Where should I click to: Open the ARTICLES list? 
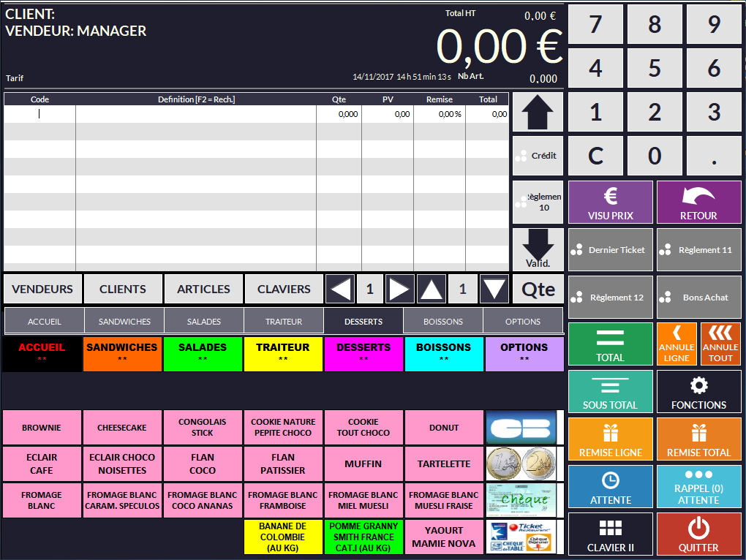[203, 290]
